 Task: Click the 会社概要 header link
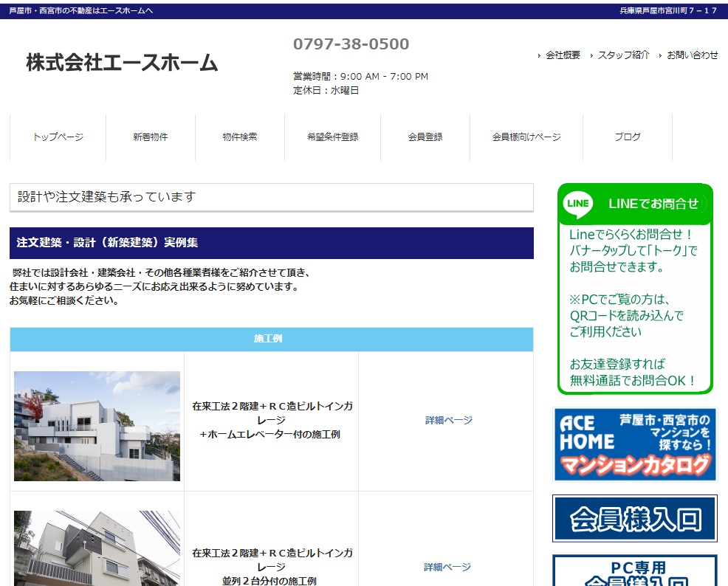563,55
